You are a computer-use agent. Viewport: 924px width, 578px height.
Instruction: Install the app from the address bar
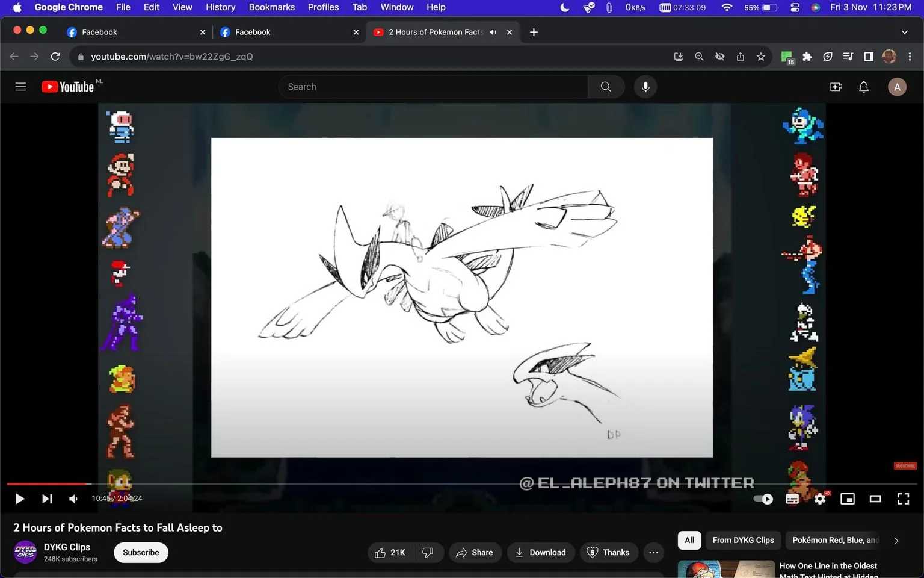click(679, 57)
